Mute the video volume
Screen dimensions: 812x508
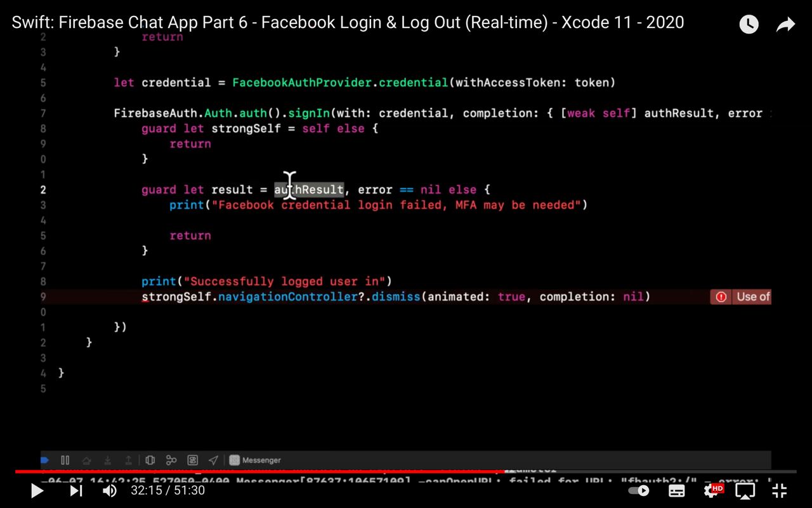tap(109, 491)
